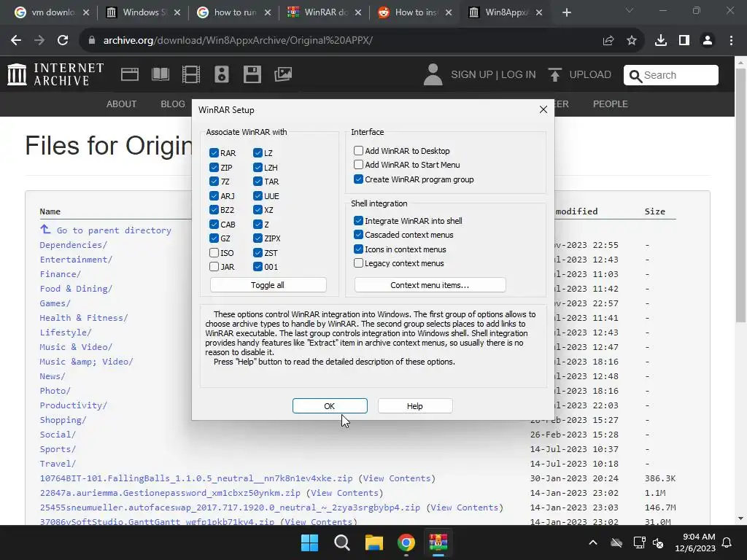Open Dependencies/ folder link
The image size is (747, 560).
click(x=74, y=245)
